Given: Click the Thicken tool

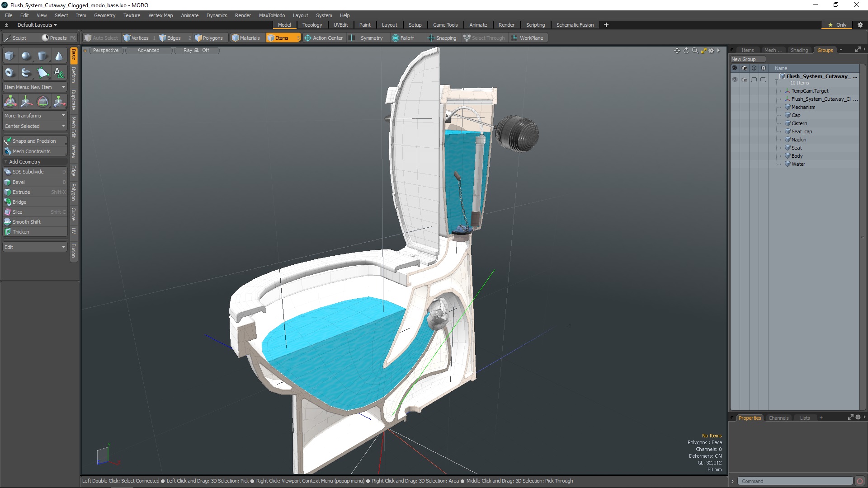Looking at the screenshot, I should click(35, 232).
